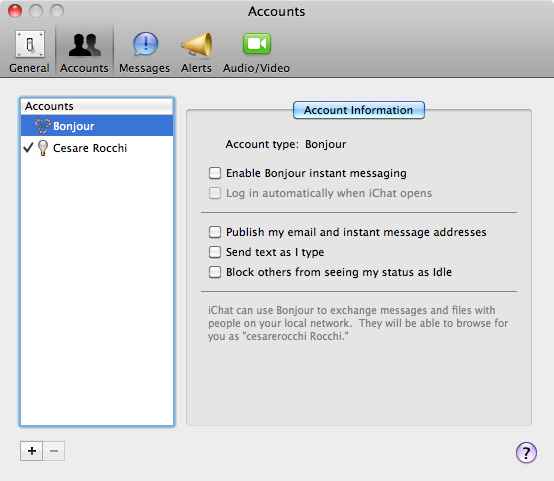554x481 pixels.
Task: Select the Bonjour account row
Action: pos(97,126)
